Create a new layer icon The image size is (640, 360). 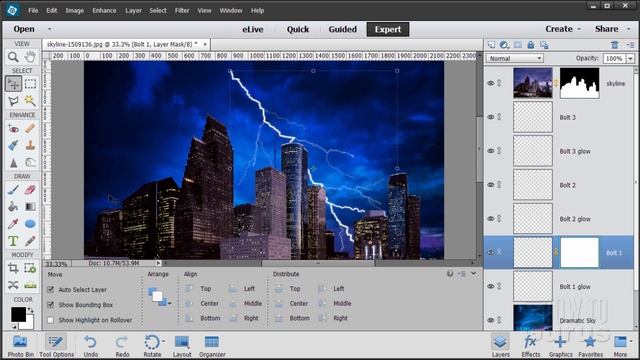492,45
